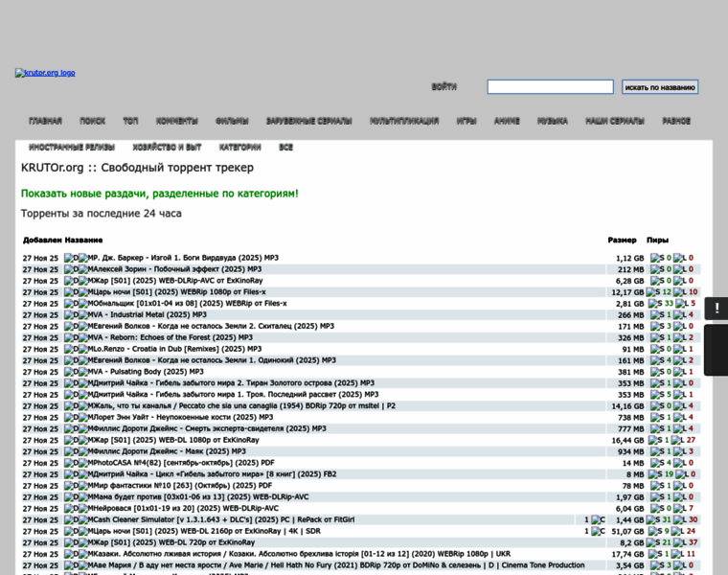Viewport: 728px width, 575px height.
Task: Open magnet link for Cash Cleaner Simulator
Action: 82,520
